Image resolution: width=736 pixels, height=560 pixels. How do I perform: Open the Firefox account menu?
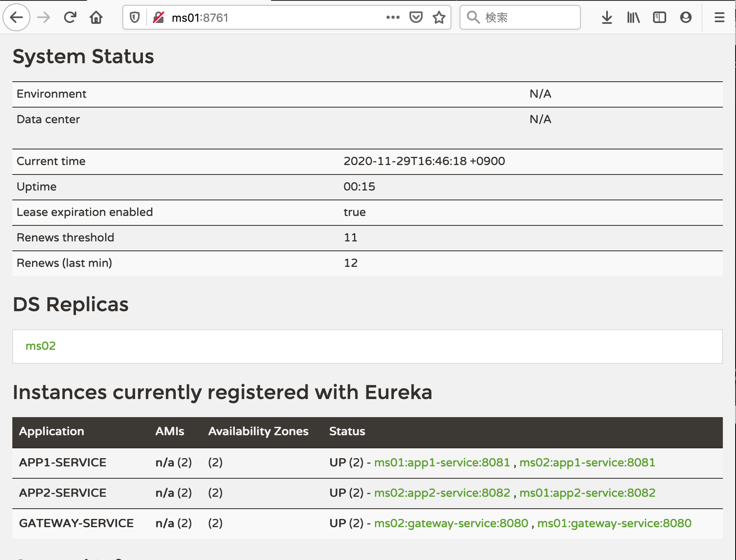click(x=686, y=17)
